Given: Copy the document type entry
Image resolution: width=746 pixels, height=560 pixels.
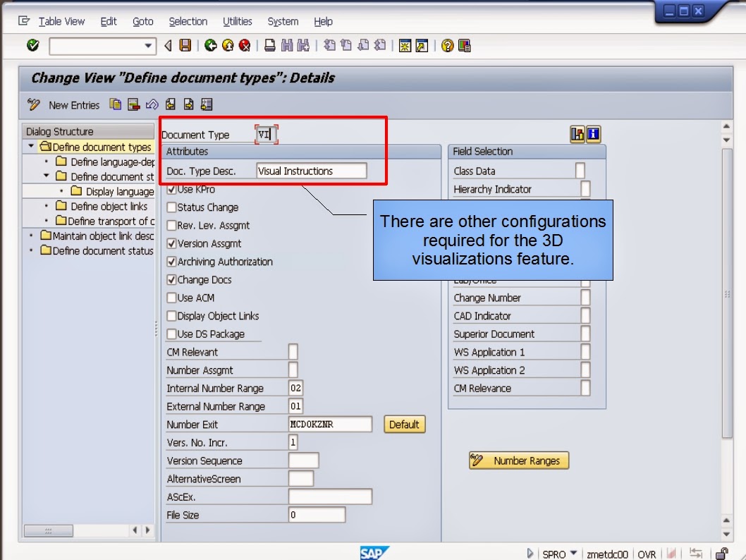Looking at the screenshot, I should pos(115,105).
